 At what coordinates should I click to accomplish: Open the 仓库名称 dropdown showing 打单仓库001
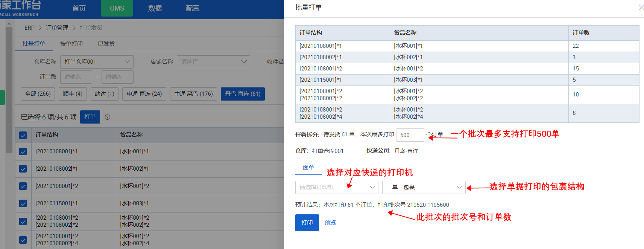pyautogui.click(x=97, y=62)
